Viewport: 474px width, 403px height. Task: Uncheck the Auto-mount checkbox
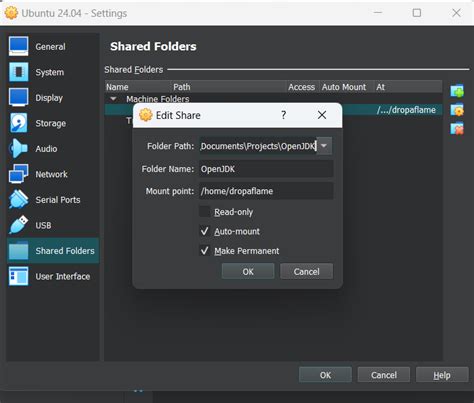(204, 231)
